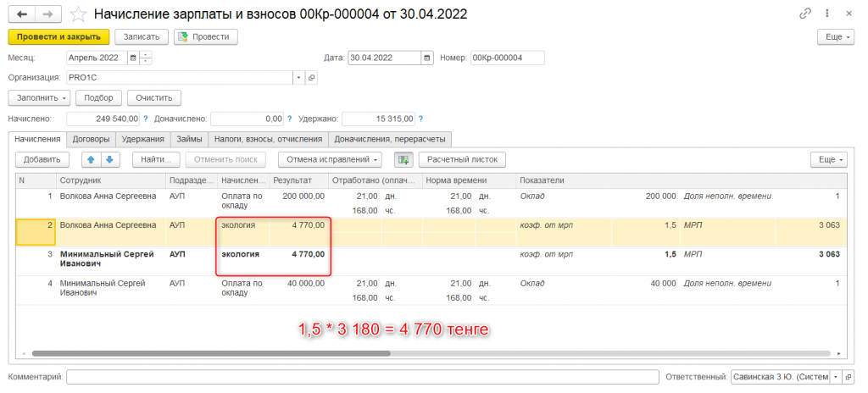Toggle detailed calculation view icon
The height and width of the screenshot is (393, 868).
tap(403, 159)
